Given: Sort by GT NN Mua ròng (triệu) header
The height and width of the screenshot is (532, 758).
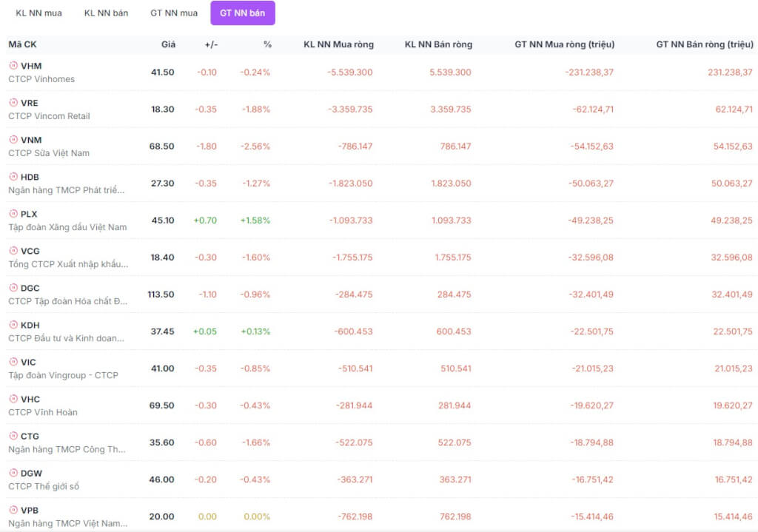Looking at the screenshot, I should (x=564, y=44).
